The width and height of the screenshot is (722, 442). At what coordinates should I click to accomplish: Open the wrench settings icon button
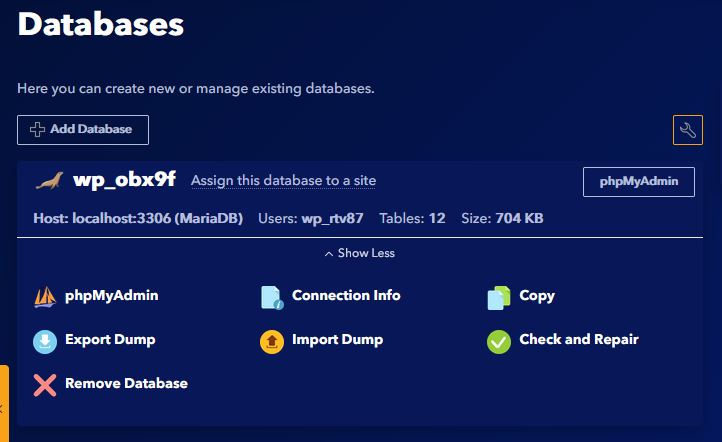687,130
